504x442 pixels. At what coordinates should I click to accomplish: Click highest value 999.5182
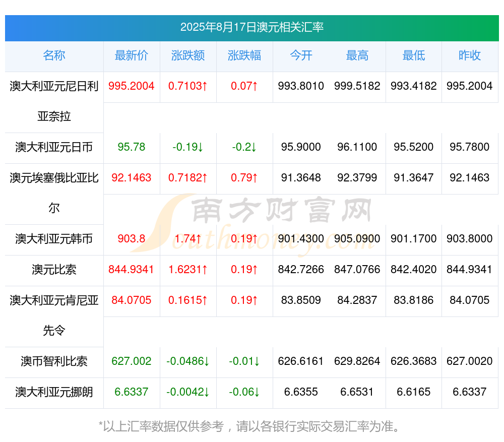pos(357,86)
